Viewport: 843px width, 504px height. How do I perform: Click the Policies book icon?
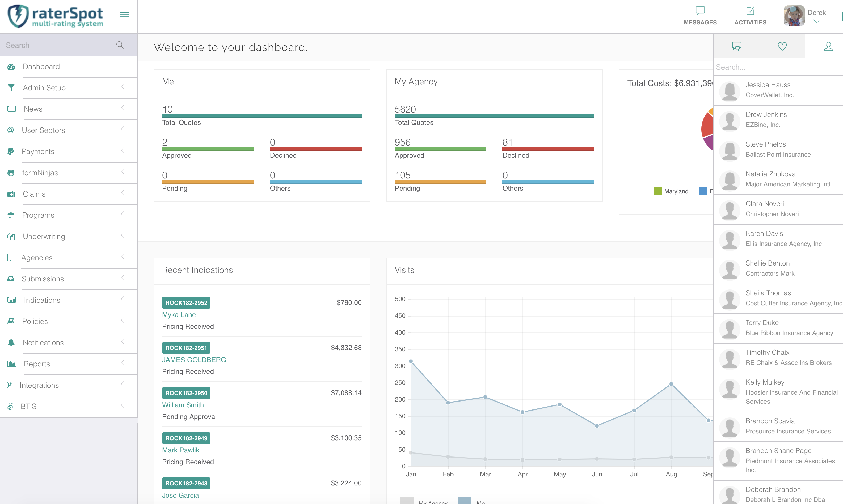(x=11, y=321)
